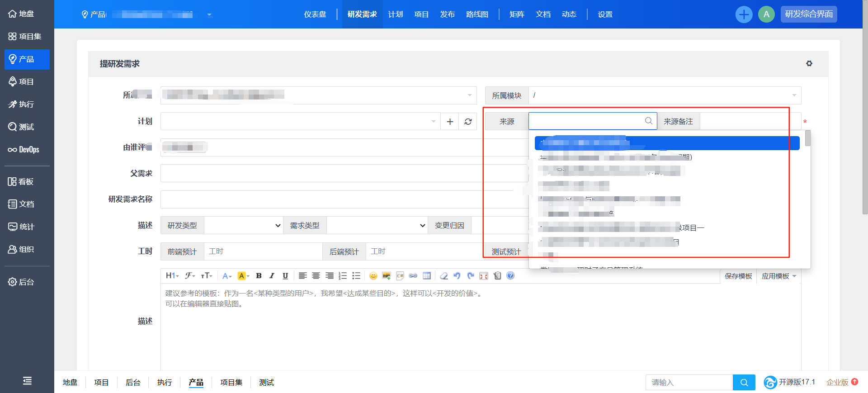Go to the 动态 tab
868x393 pixels.
pyautogui.click(x=569, y=14)
